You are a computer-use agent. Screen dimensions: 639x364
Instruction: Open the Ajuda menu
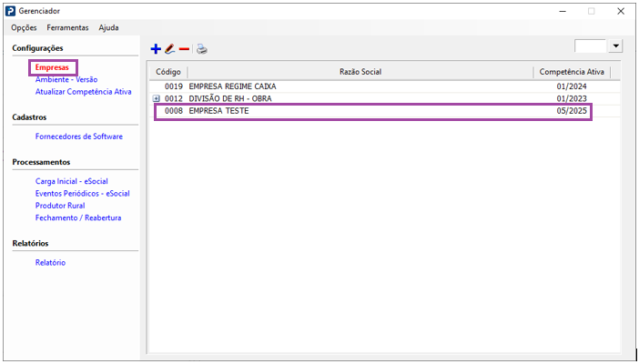pyautogui.click(x=109, y=27)
